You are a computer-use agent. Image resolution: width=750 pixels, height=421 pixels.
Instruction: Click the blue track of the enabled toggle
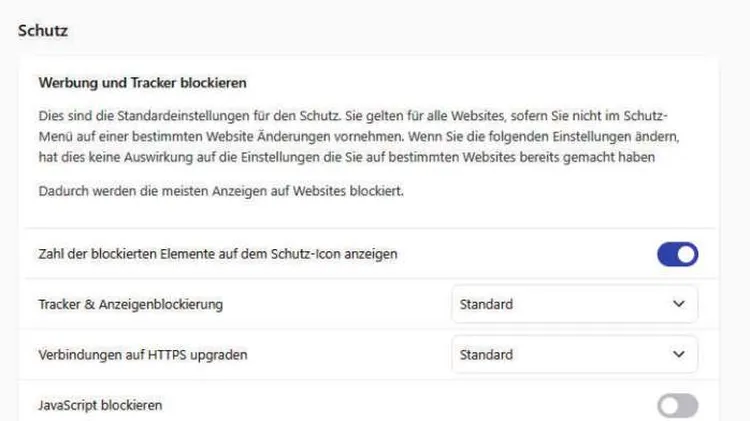666,254
